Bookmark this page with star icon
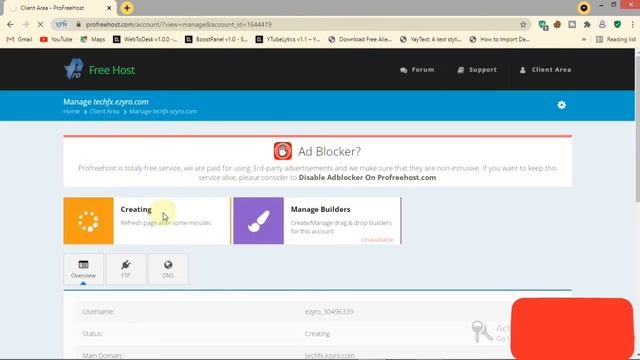640x360 pixels. tap(523, 24)
